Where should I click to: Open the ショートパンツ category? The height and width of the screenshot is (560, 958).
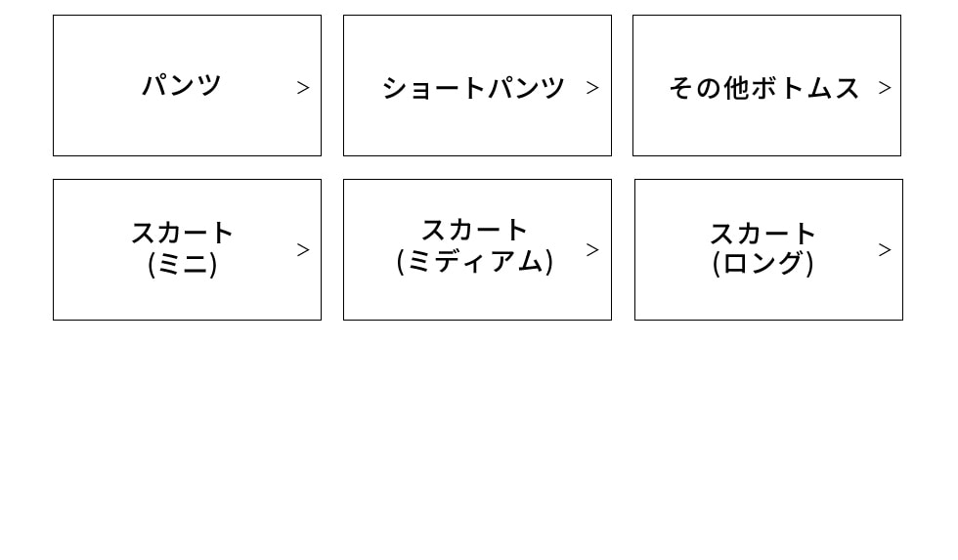tap(477, 85)
